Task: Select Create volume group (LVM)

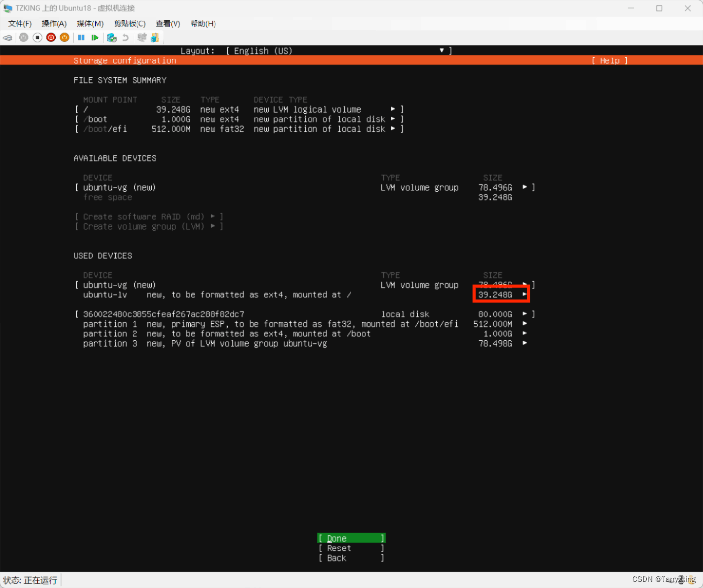Action: point(149,226)
